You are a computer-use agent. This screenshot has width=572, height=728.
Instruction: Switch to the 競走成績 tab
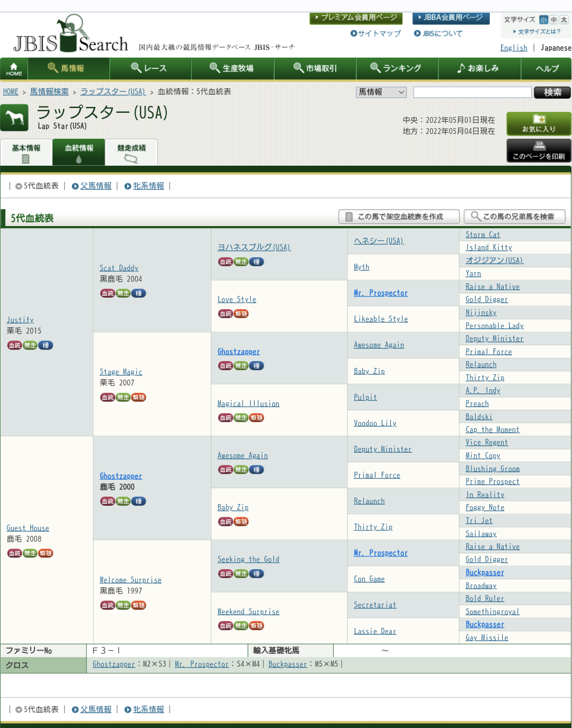tap(131, 152)
